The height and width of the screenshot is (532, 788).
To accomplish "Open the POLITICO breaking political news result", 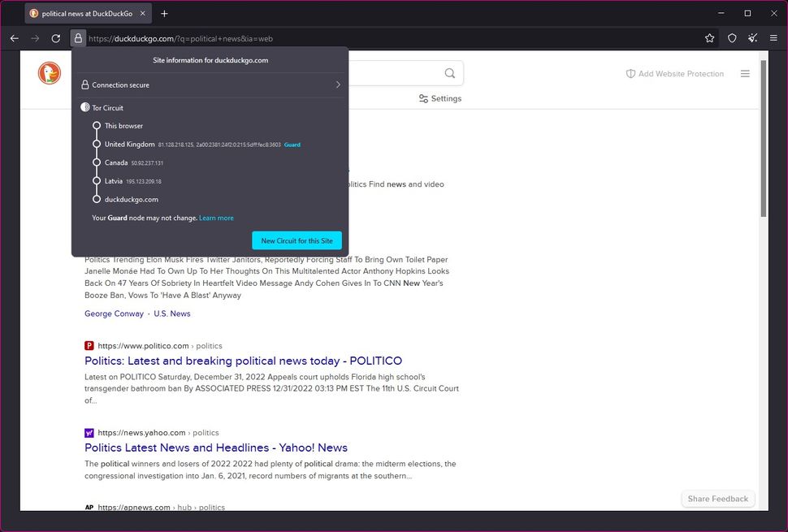I will click(243, 361).
